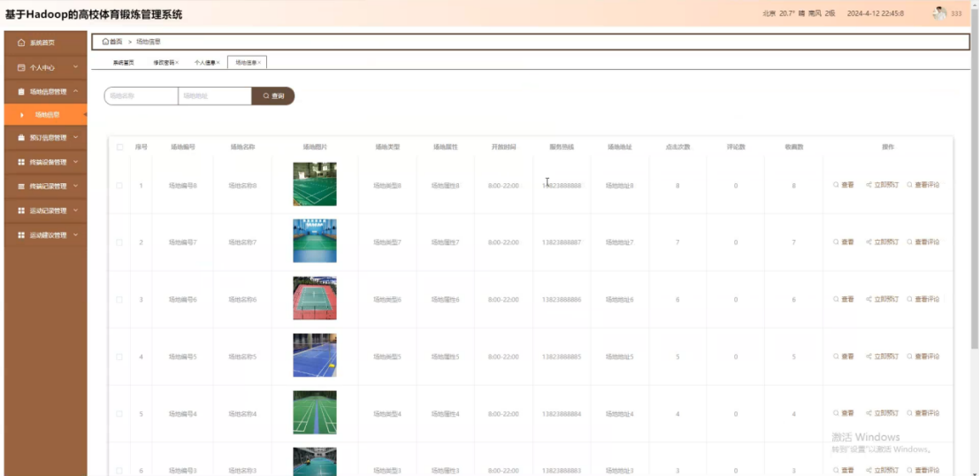
Task: Check the checkbox for row 场地编号3
Action: [x=119, y=471]
